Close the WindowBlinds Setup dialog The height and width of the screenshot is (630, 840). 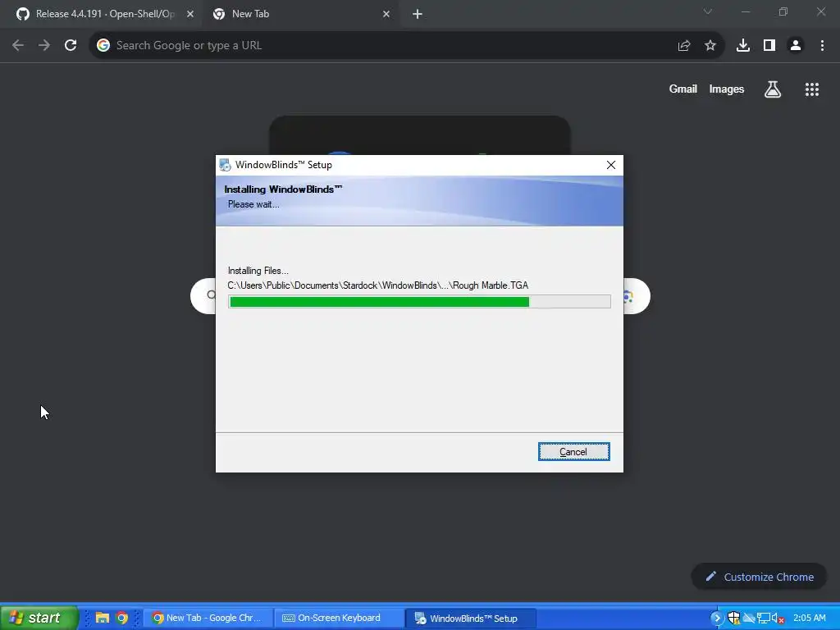(610, 165)
